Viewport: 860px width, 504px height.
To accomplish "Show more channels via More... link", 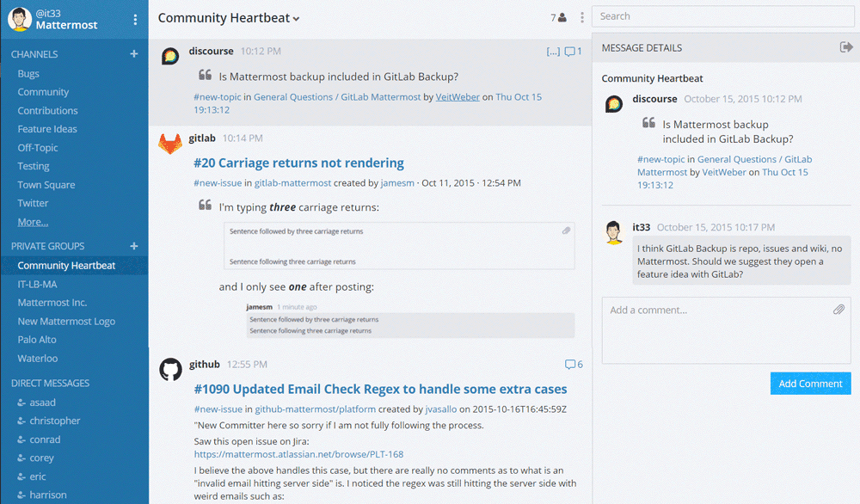I will pos(33,222).
